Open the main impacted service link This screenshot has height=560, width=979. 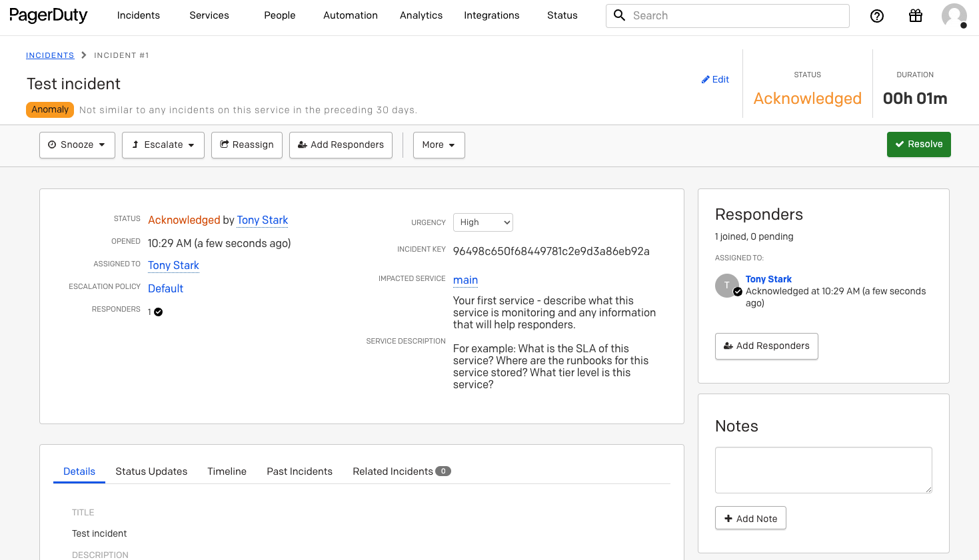point(465,280)
